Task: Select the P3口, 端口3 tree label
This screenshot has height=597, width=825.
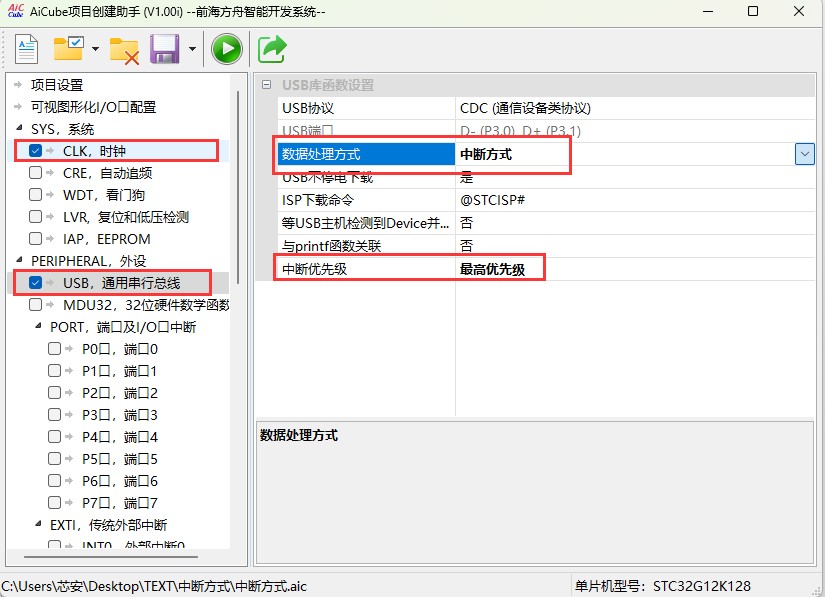Action: (x=119, y=414)
